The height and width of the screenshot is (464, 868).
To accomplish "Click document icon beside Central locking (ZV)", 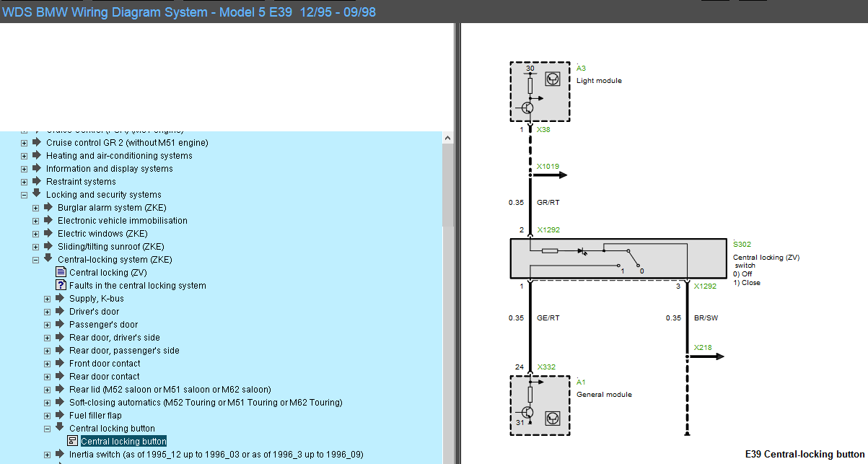I will (x=61, y=272).
